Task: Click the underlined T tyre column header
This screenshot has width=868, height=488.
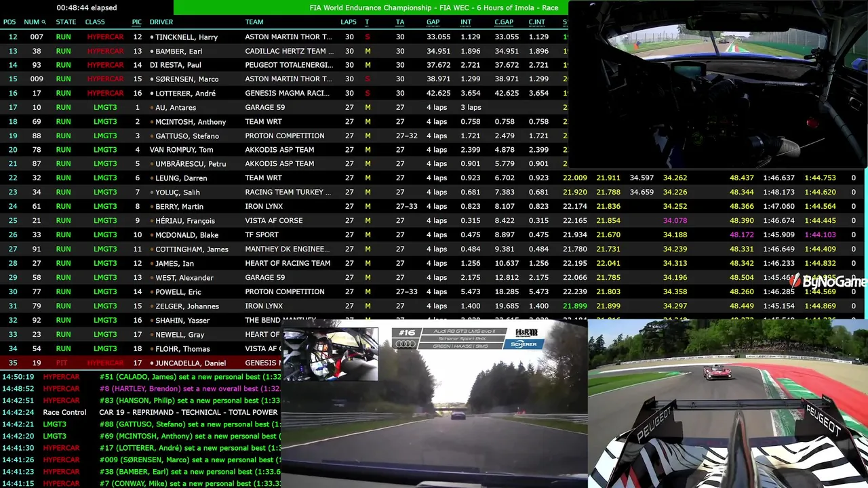Action: coord(367,22)
